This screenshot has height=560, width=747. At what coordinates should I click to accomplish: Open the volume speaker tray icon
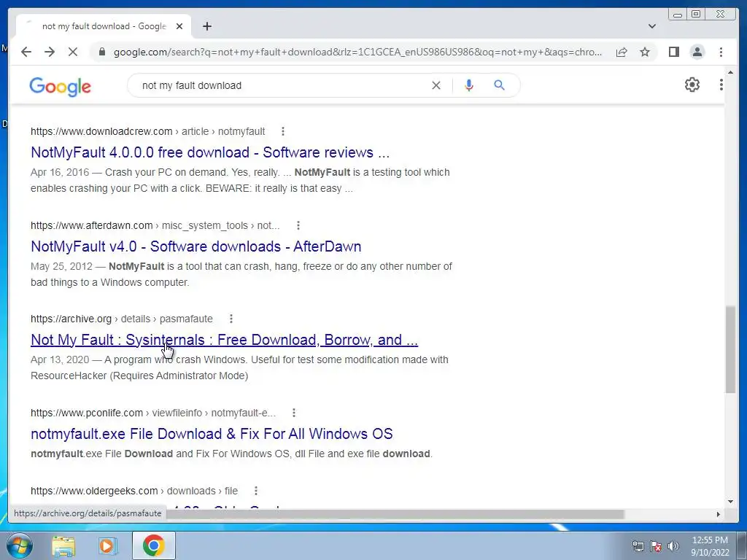673,546
